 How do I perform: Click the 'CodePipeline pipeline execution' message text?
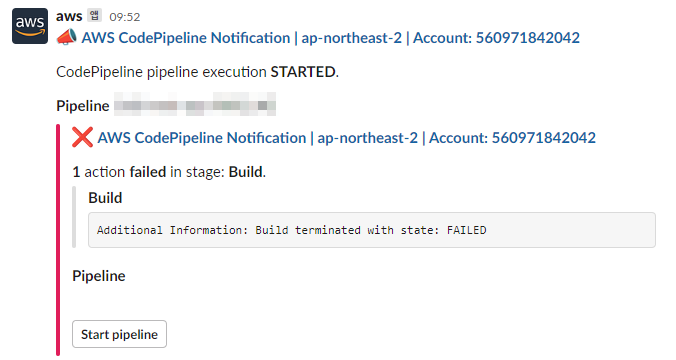(161, 72)
